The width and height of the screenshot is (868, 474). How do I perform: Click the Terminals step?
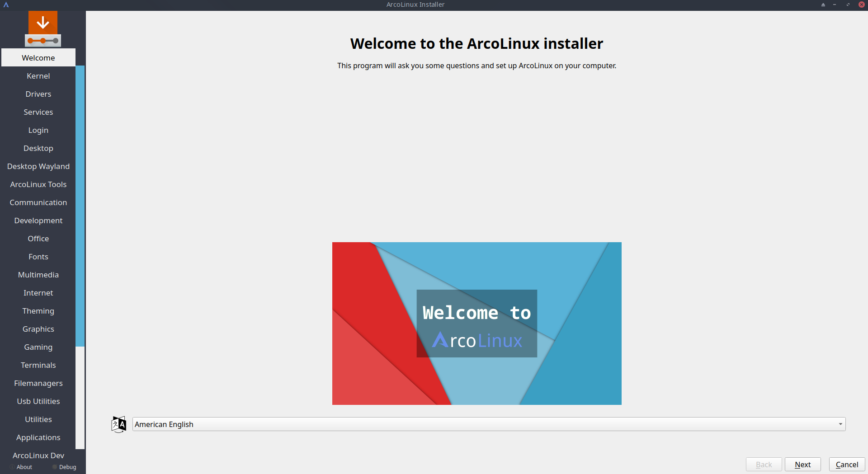pyautogui.click(x=38, y=365)
